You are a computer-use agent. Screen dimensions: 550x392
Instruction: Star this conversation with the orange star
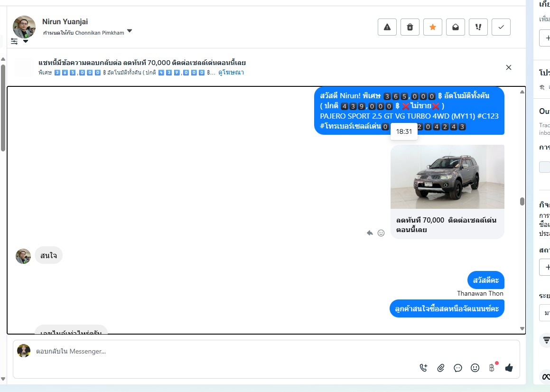[432, 27]
